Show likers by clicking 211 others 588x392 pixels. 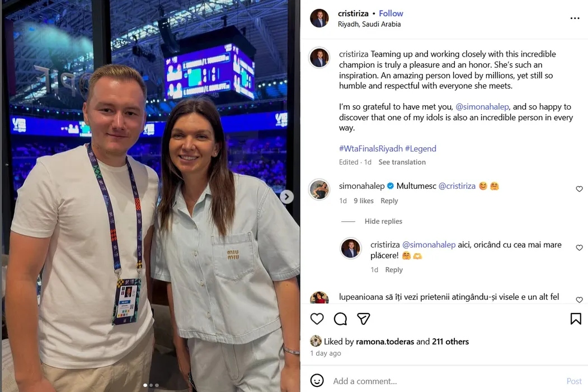(450, 342)
